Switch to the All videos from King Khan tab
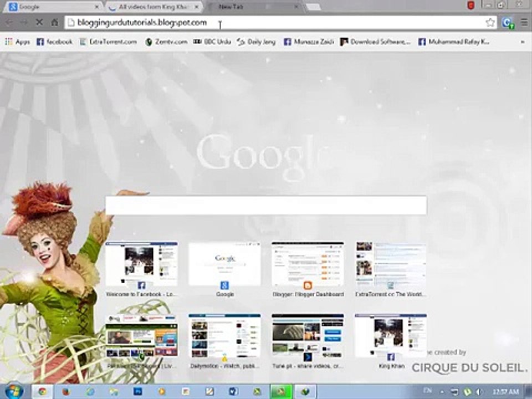This screenshot has height=399, width=532. coord(153,7)
